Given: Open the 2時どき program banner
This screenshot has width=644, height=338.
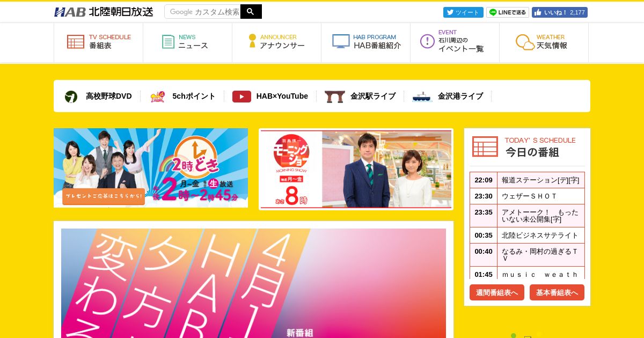Looking at the screenshot, I should point(151,168).
